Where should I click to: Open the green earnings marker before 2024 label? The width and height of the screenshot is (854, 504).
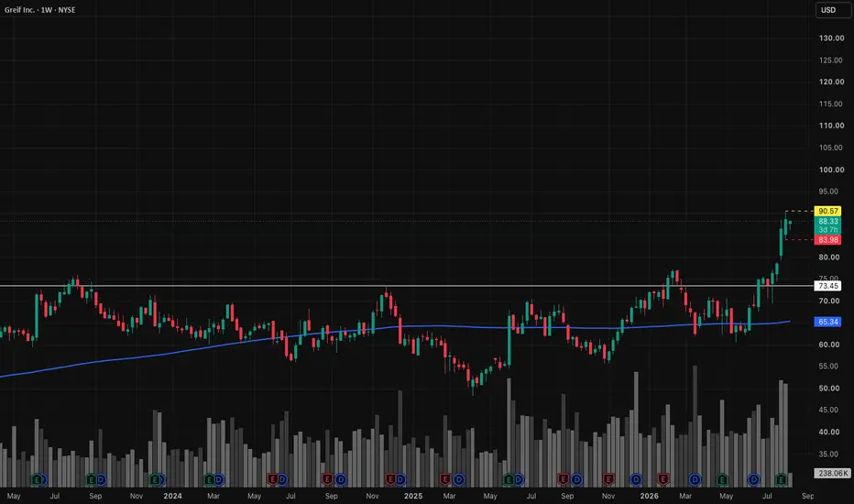tap(155, 479)
